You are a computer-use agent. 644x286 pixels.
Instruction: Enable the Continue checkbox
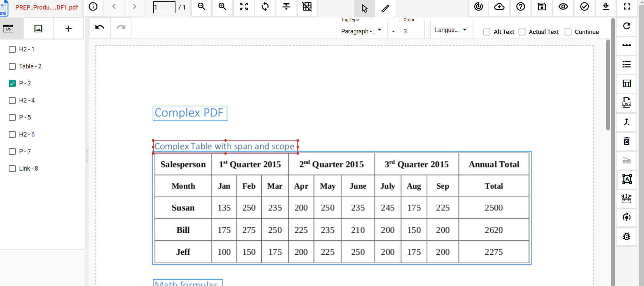(x=568, y=32)
